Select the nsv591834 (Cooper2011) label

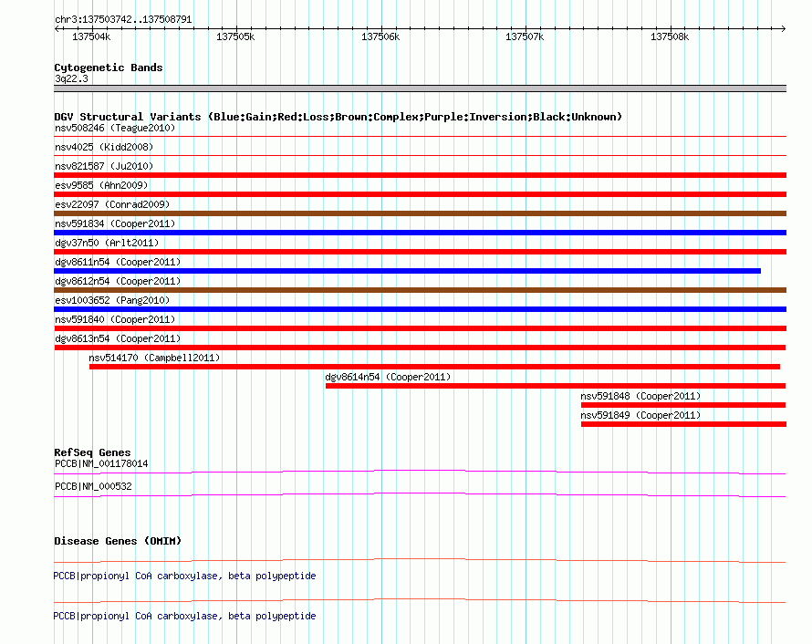click(x=115, y=223)
